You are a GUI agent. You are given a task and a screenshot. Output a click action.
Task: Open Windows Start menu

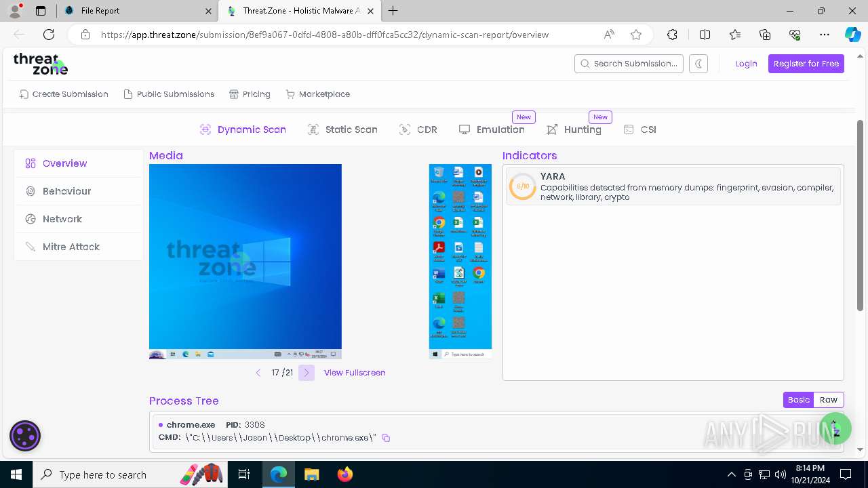[16, 474]
